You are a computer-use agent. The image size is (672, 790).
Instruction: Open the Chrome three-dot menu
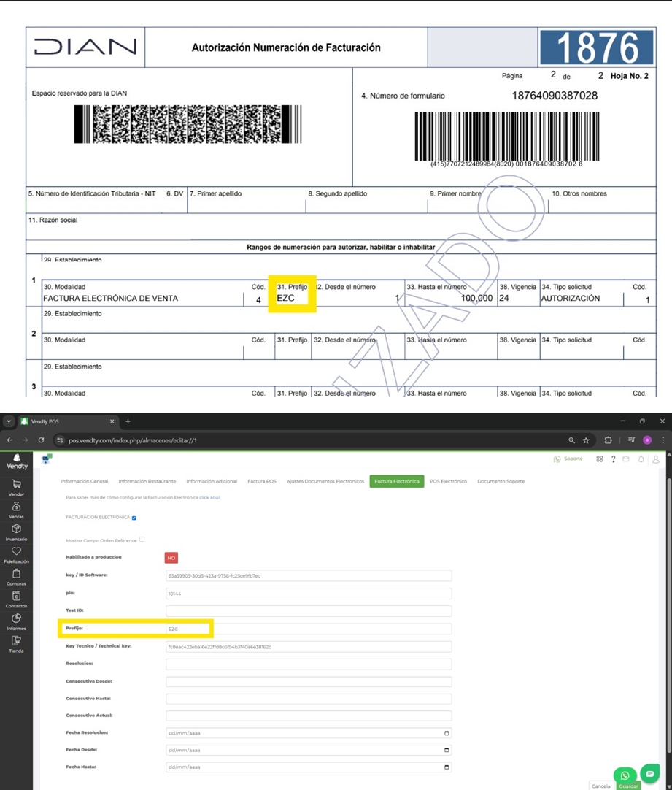[x=663, y=440]
